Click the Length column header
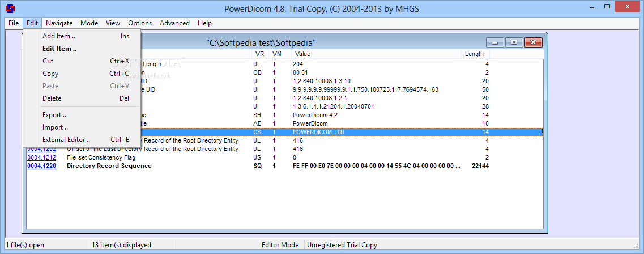This screenshot has height=254, width=644. (x=476, y=54)
